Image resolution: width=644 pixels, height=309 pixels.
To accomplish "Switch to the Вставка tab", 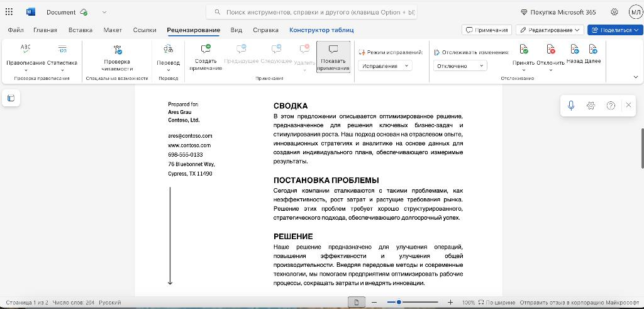I will point(80,30).
